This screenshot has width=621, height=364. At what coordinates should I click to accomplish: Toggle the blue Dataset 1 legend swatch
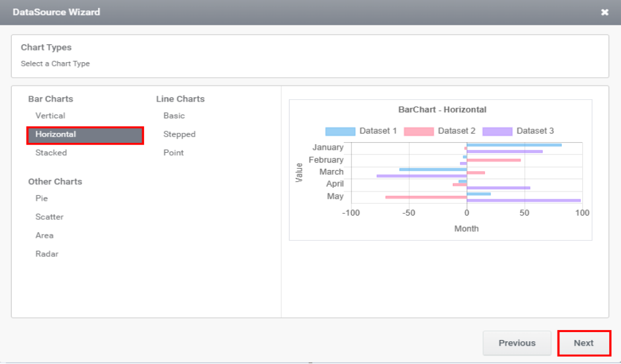click(x=340, y=131)
